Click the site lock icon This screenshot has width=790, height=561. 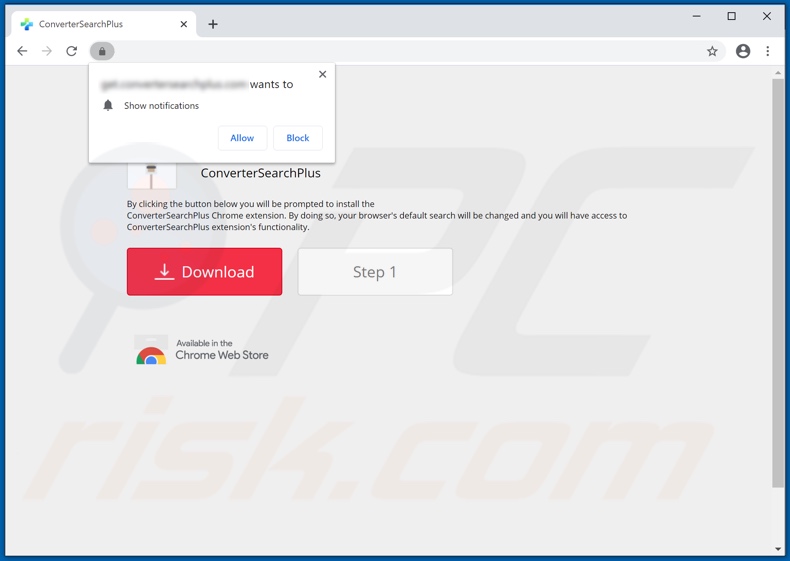click(x=102, y=51)
